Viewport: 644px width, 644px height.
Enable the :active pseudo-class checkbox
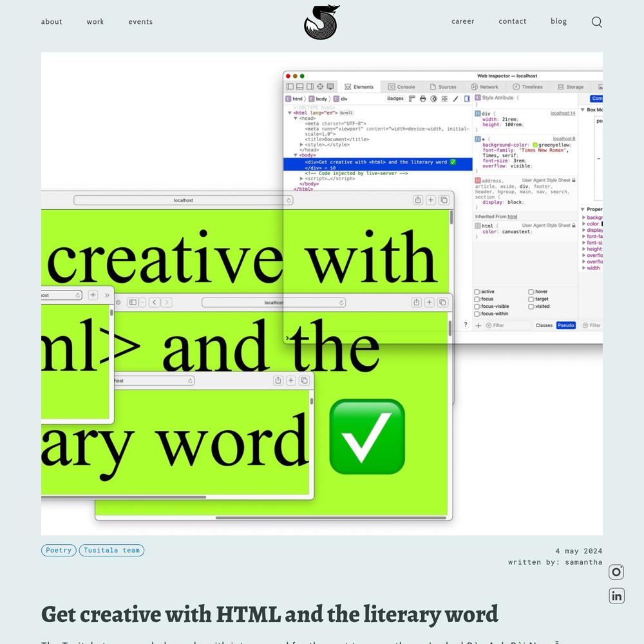pos(477,292)
